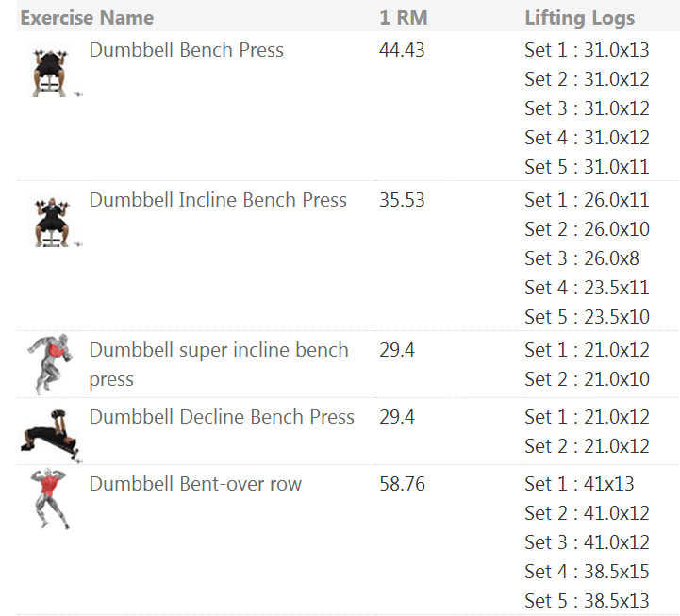Screen dimensions: 680x616
Task: Select the 35.53 one-rep max value
Action: (x=402, y=200)
